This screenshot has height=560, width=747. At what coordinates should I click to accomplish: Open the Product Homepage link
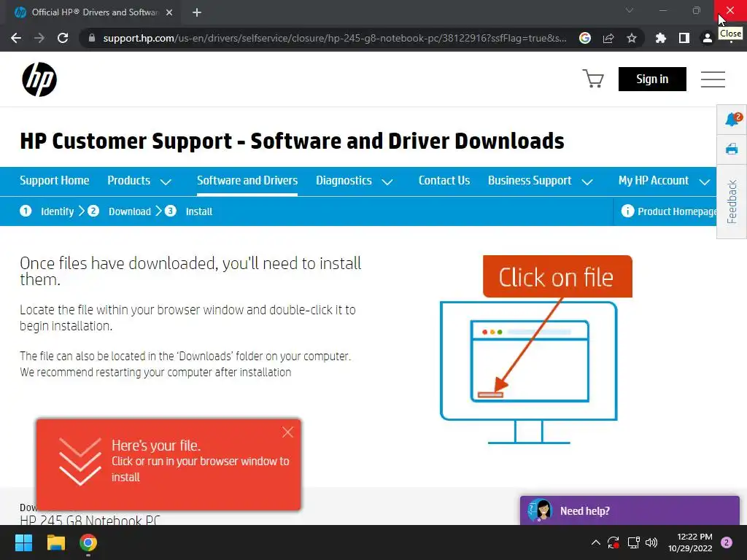tap(676, 211)
